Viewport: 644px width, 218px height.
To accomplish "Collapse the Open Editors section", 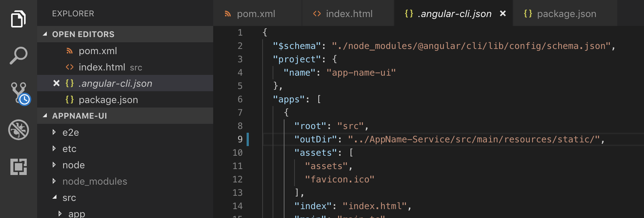I will 45,34.
